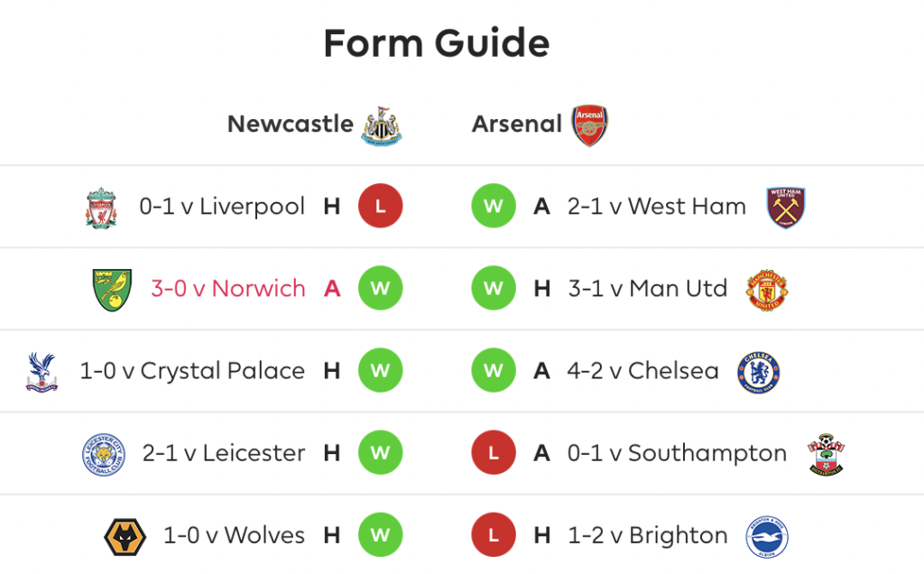Select the Norwich City badge
924x574 pixels.
112,290
